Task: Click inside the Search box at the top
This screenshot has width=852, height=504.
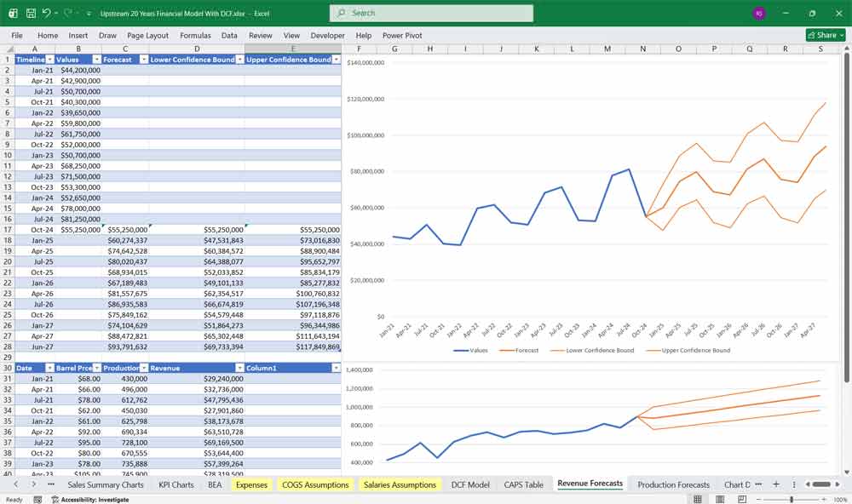Action: tap(431, 13)
